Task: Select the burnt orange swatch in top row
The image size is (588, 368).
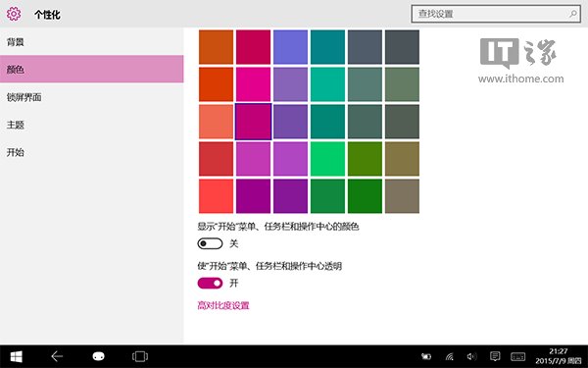Action: pos(216,47)
